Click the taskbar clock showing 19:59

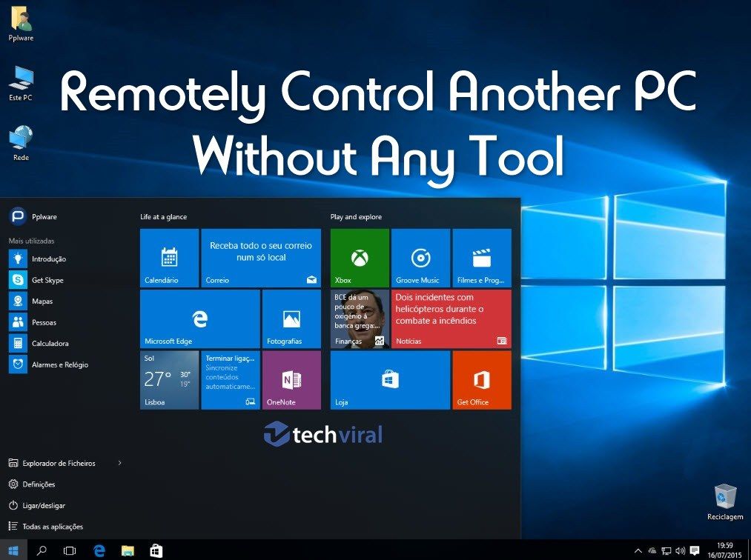coord(724,550)
